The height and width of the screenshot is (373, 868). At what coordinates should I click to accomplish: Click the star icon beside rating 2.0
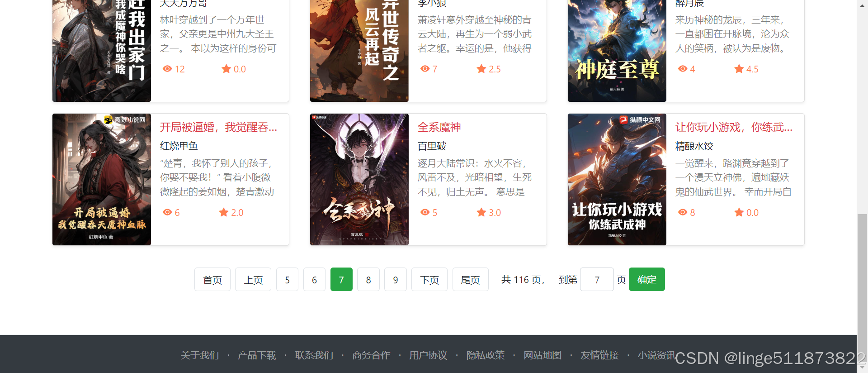pos(224,212)
